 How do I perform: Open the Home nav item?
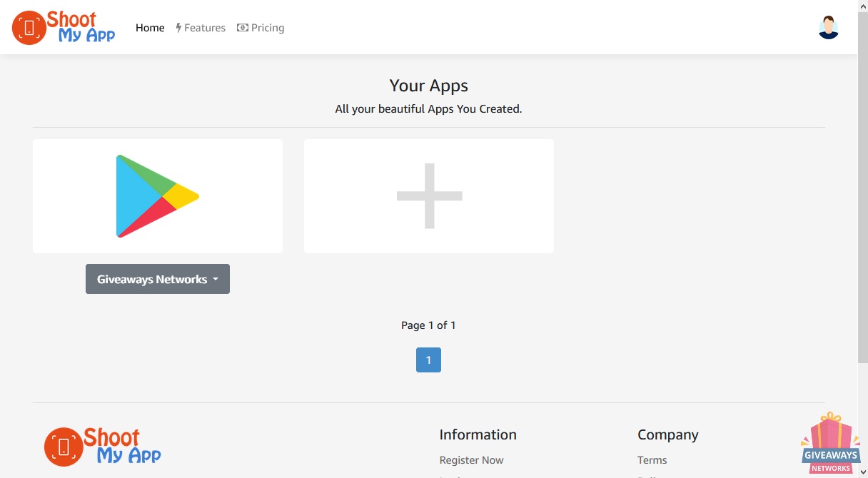[150, 28]
